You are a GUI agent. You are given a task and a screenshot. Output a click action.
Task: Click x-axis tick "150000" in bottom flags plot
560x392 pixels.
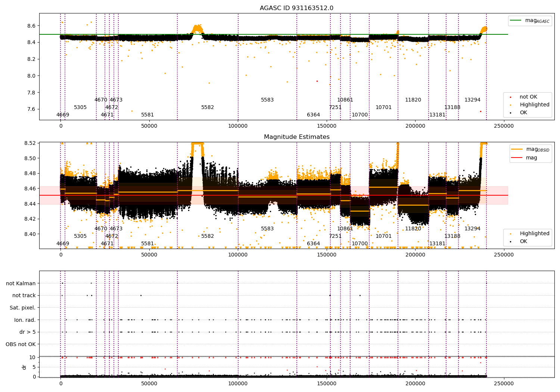(x=327, y=384)
